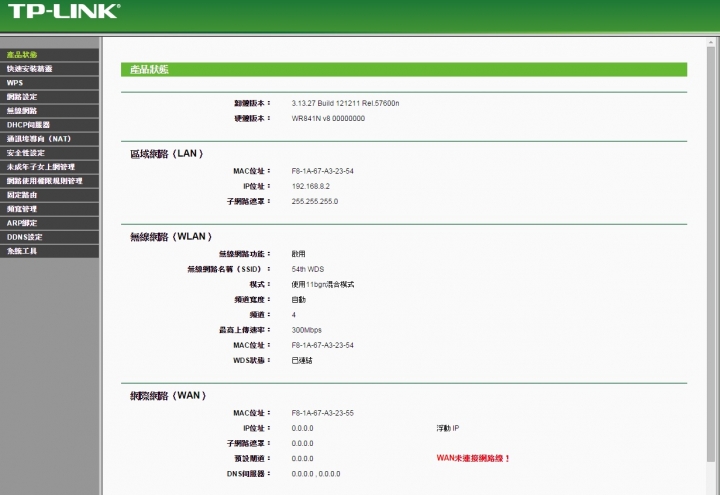The height and width of the screenshot is (495, 720).
Task: Click the 產品狀態 green header bar
Action: pyautogui.click(x=404, y=69)
